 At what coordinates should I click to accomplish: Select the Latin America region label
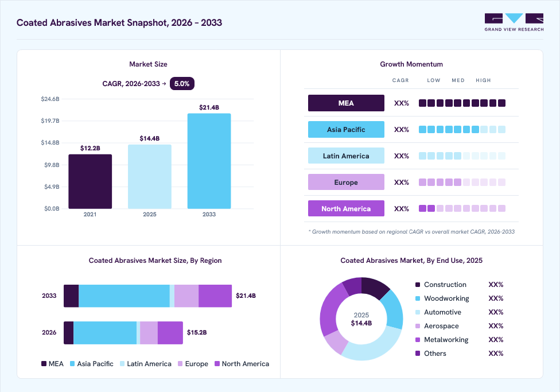(x=346, y=156)
